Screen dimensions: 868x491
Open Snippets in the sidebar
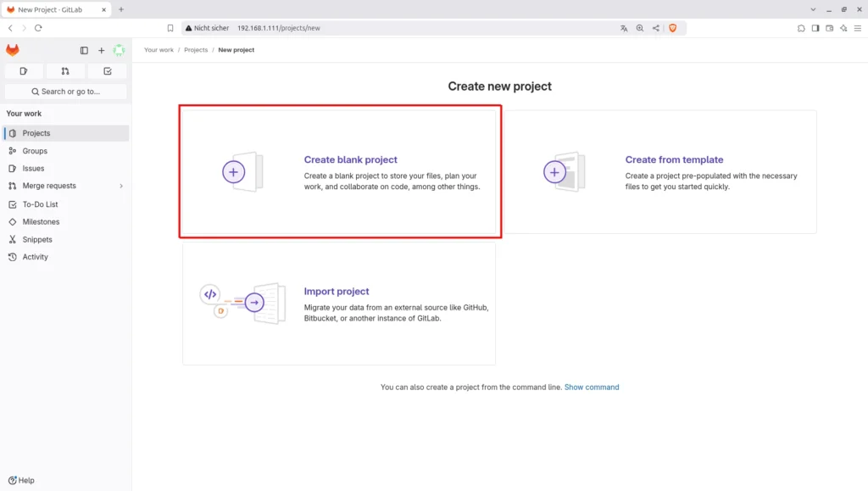point(37,239)
